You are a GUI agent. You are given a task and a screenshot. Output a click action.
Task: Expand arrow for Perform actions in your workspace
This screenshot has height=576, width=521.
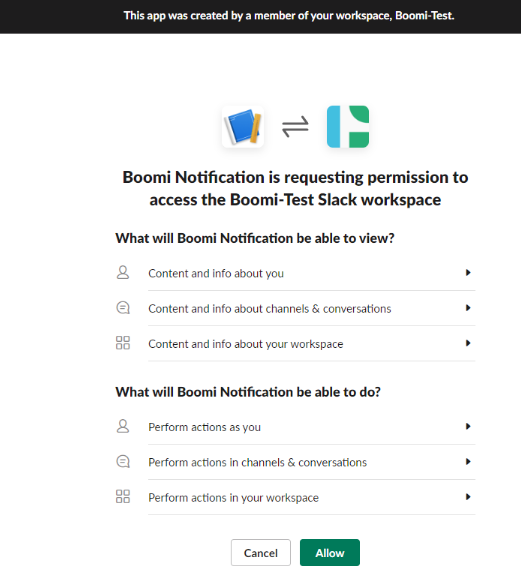(468, 497)
